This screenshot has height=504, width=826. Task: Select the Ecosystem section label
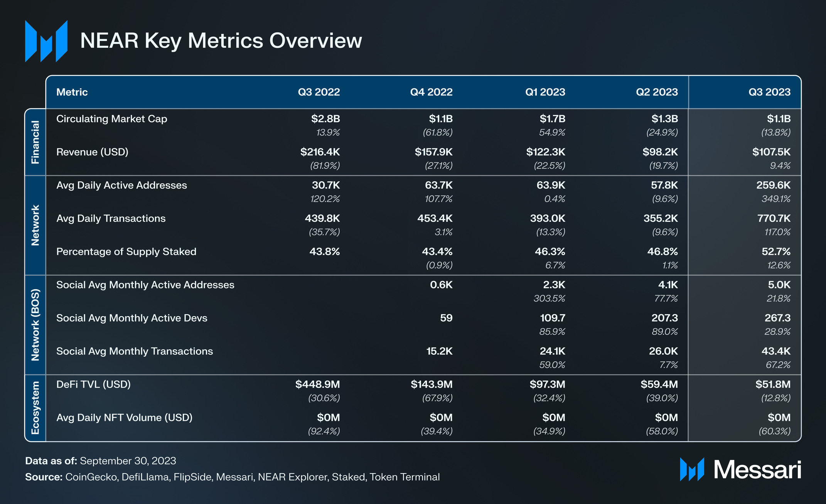[35, 408]
